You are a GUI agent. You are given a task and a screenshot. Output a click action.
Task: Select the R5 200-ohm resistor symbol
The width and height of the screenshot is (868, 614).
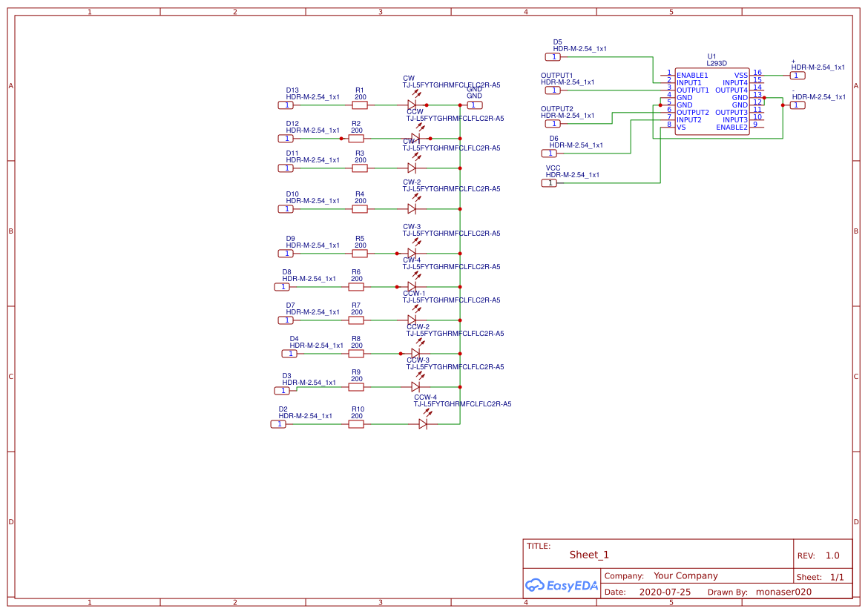[x=359, y=252]
